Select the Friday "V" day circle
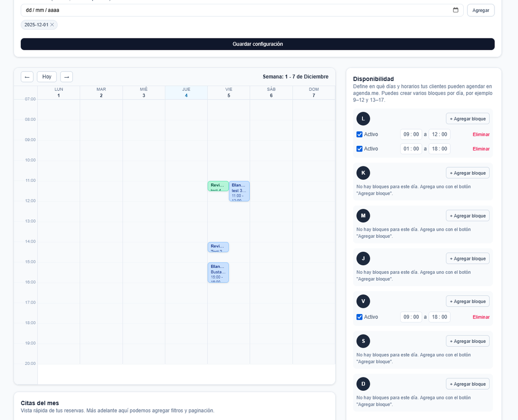Image resolution: width=518 pixels, height=420 pixels. 363,301
